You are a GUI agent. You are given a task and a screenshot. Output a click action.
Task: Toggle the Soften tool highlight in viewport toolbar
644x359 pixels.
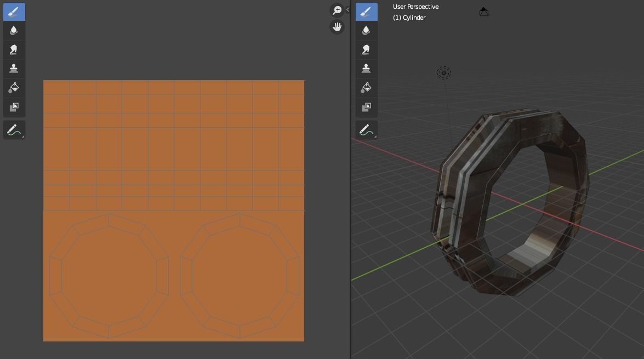[366, 30]
